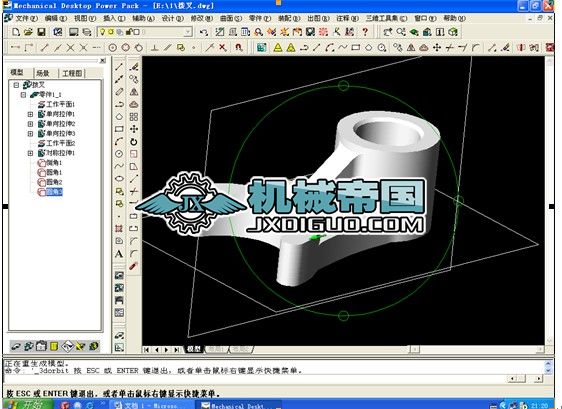Click the horseshoe magnet snap icon
The width and height of the screenshot is (562, 409).
click(x=239, y=47)
